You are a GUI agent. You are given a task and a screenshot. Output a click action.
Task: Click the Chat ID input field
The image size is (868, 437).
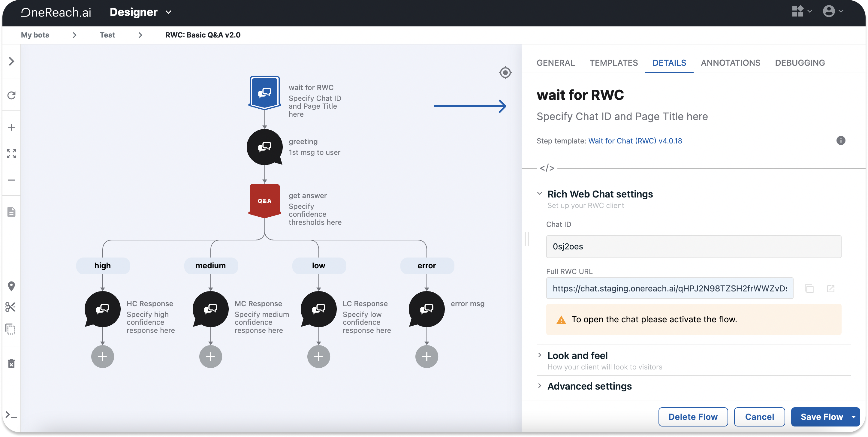(x=693, y=246)
